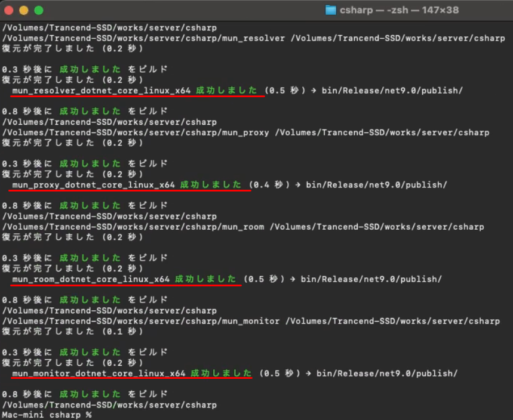The width and height of the screenshot is (513, 420).
Task: Click the csharp/mun_proxy directory path
Action: pos(136,132)
